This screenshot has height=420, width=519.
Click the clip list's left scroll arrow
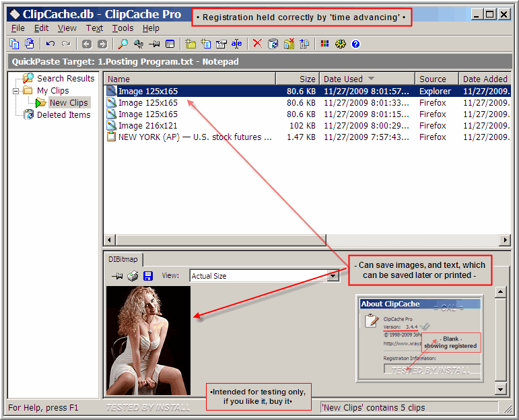(110, 240)
